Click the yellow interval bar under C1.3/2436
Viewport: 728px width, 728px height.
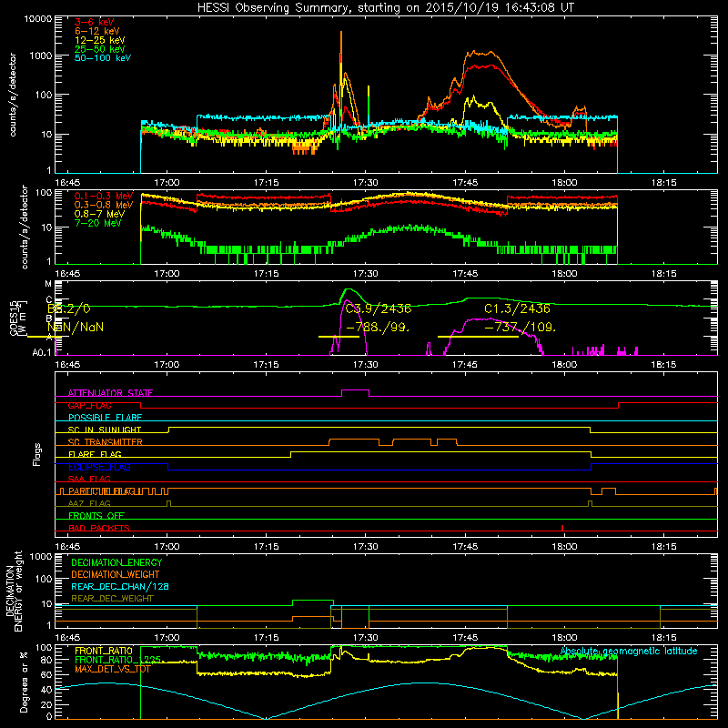(x=479, y=336)
